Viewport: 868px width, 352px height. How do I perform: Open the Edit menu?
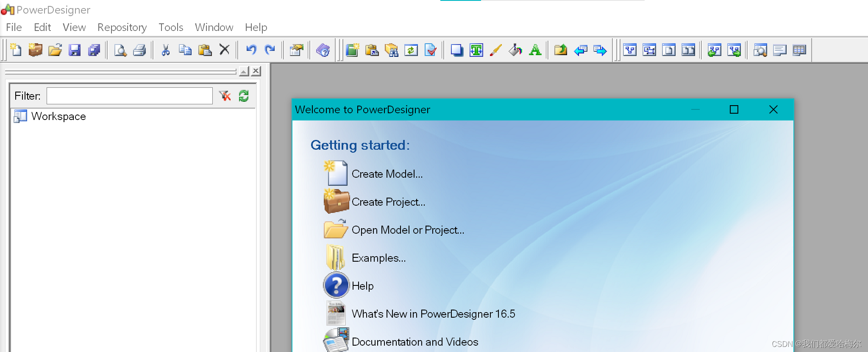(42, 27)
